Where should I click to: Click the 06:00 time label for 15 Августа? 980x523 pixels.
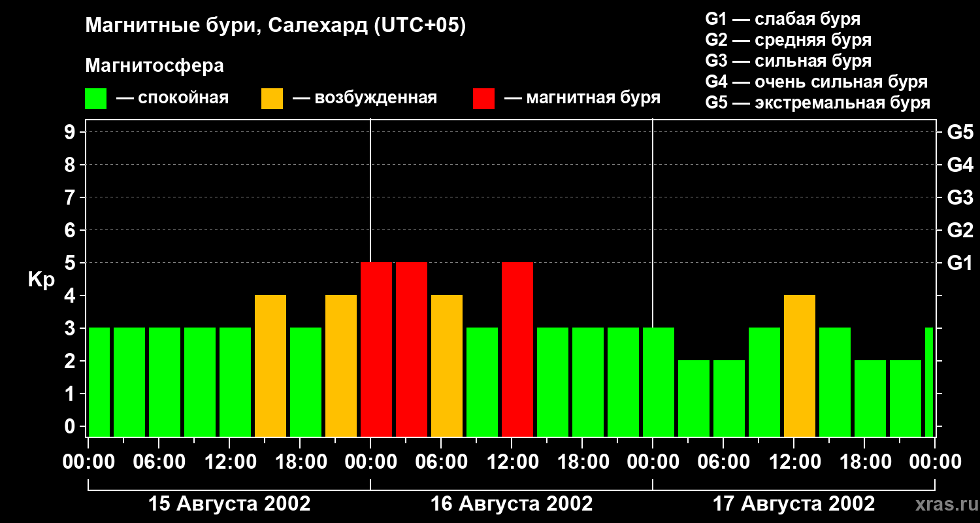click(159, 462)
